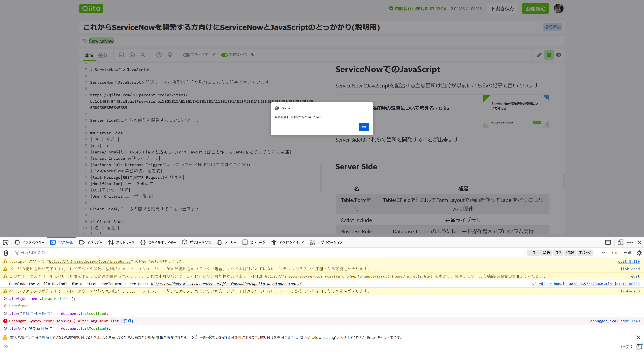Open the DevTools three-dot customization menu

630,242
